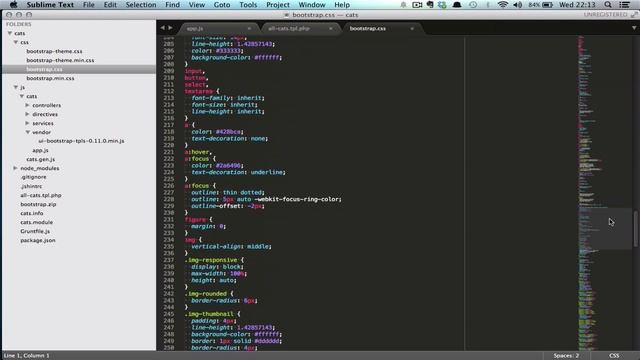Image resolution: width=640 pixels, height=360 pixels.
Task: Open bootstrap-theme.min.css in sidebar
Action: 60,60
